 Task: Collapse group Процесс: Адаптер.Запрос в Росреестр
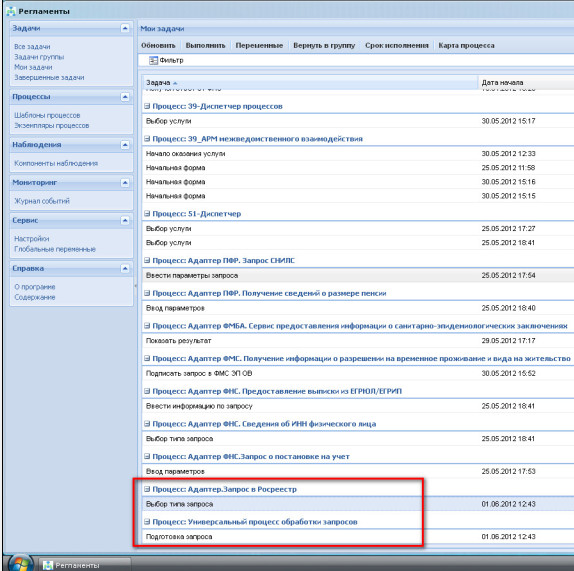(x=147, y=489)
